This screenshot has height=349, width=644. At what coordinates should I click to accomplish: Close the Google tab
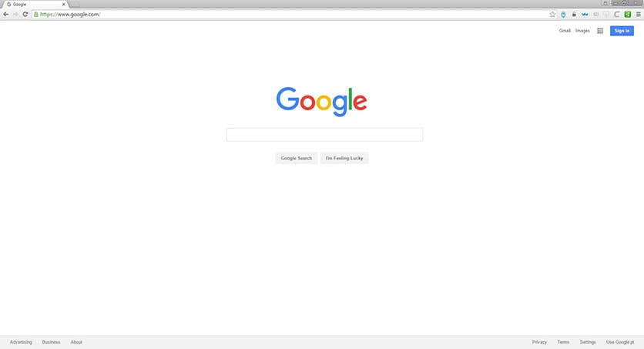[64, 4]
